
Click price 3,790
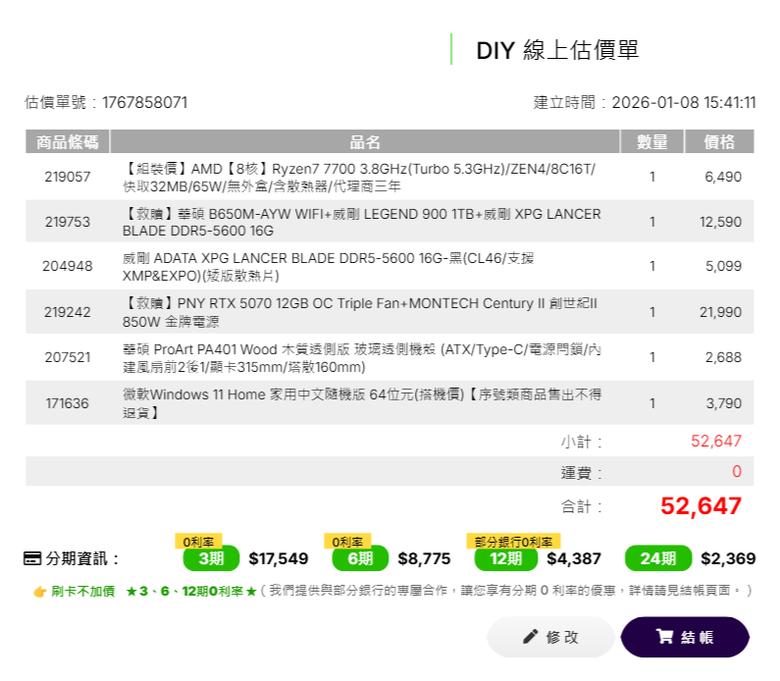[724, 403]
